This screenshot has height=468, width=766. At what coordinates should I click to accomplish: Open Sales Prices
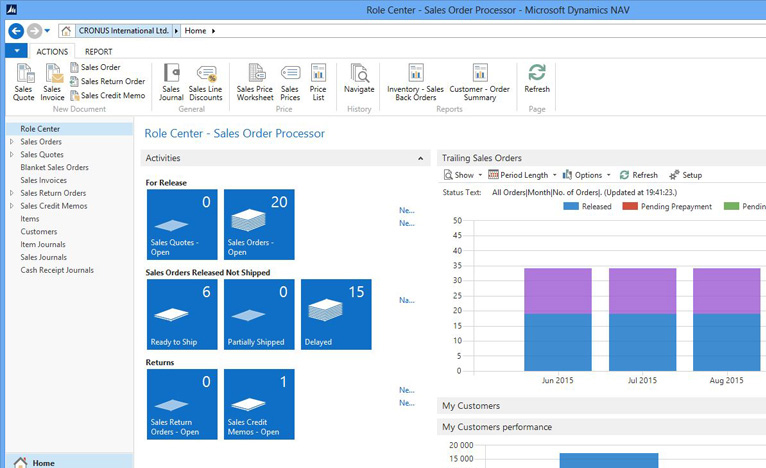(290, 82)
